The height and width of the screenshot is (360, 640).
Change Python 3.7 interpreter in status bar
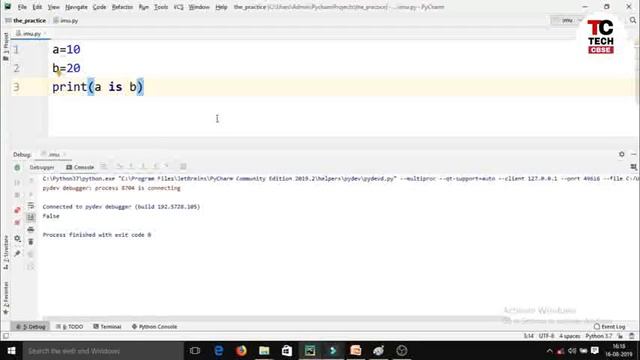pyautogui.click(x=599, y=336)
